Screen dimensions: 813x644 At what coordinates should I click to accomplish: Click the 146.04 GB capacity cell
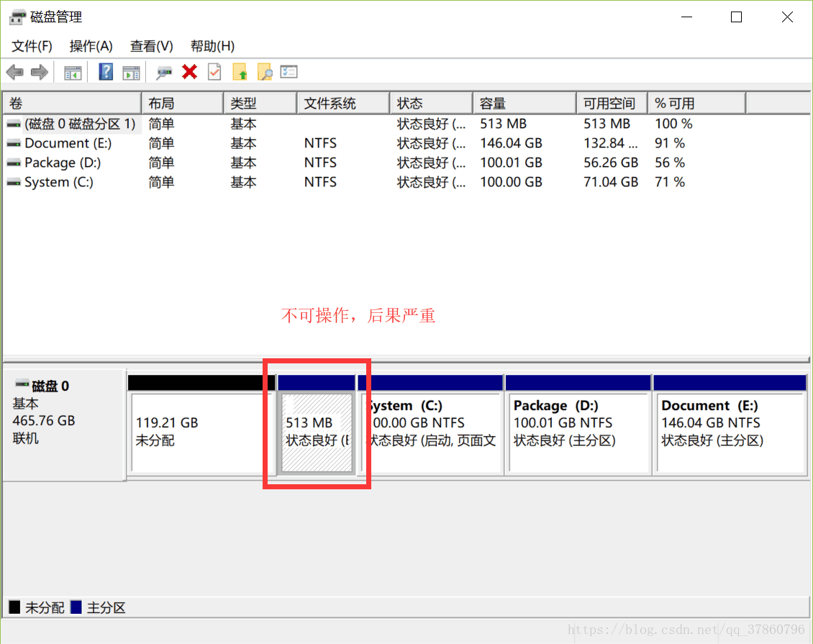512,143
